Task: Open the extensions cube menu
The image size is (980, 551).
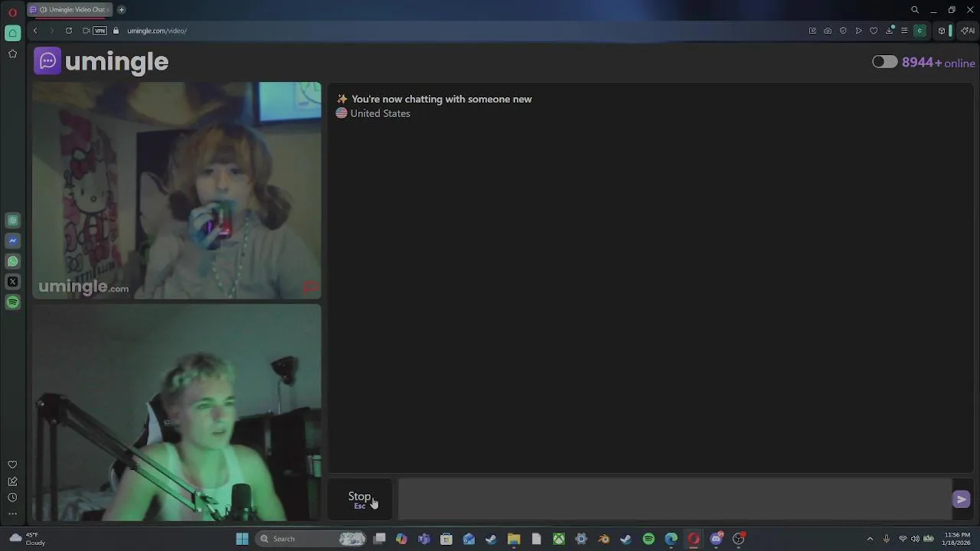Action: (942, 31)
